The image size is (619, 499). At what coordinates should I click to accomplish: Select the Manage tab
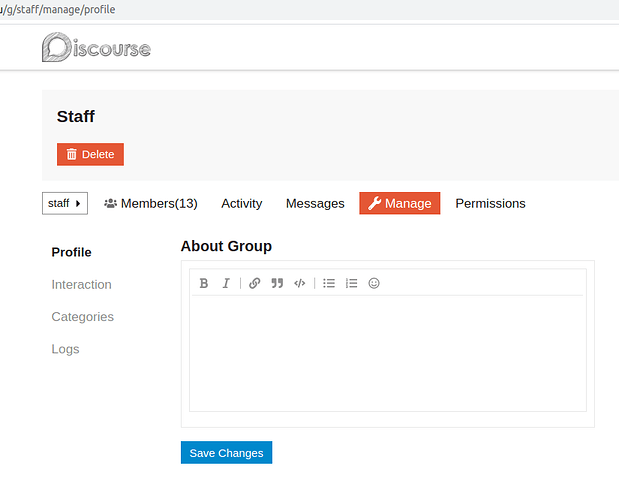coord(400,203)
